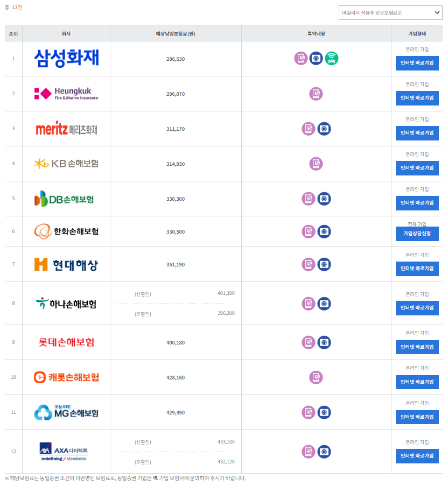Click the green connected-car icon in 삼성화재 row
The width and height of the screenshot is (448, 486).
pos(332,58)
